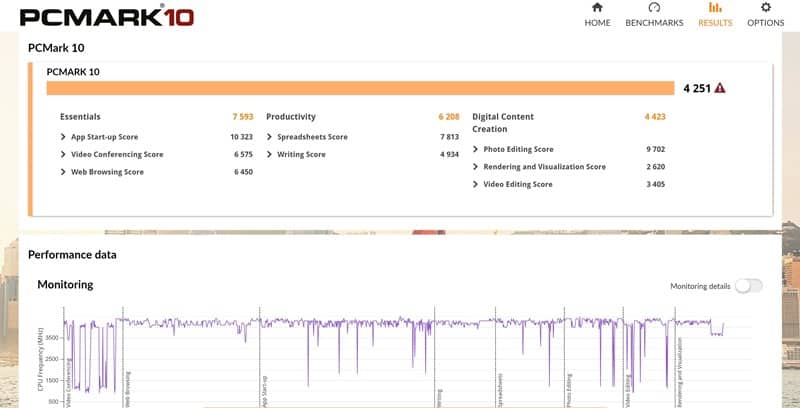Click the orange PCMark 10 score bar

point(360,88)
